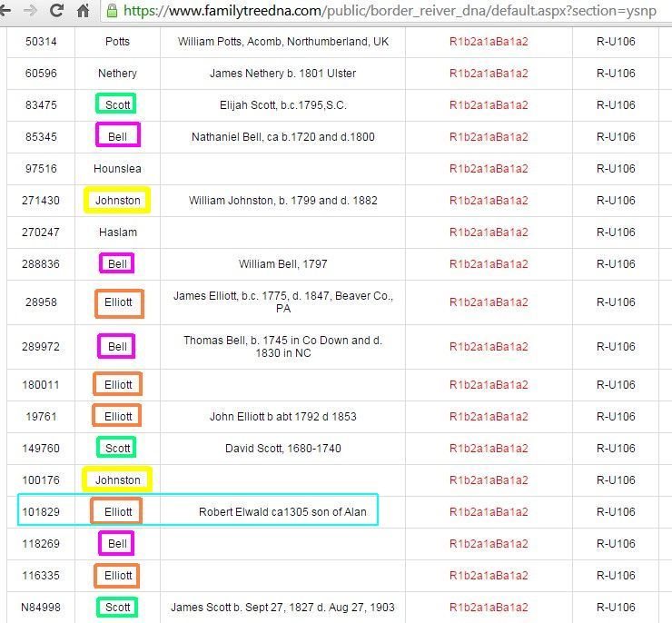Click the browser back arrow

point(9,11)
